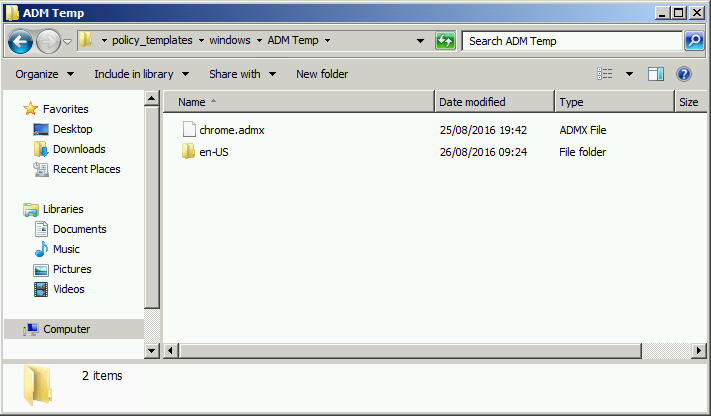Open the view options dropdown arrow
The width and height of the screenshot is (711, 416).
tap(629, 74)
